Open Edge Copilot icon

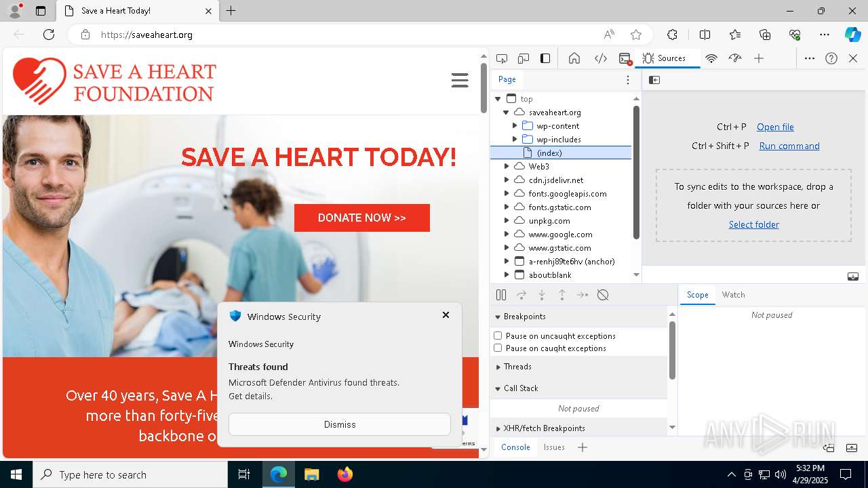[x=852, y=35]
